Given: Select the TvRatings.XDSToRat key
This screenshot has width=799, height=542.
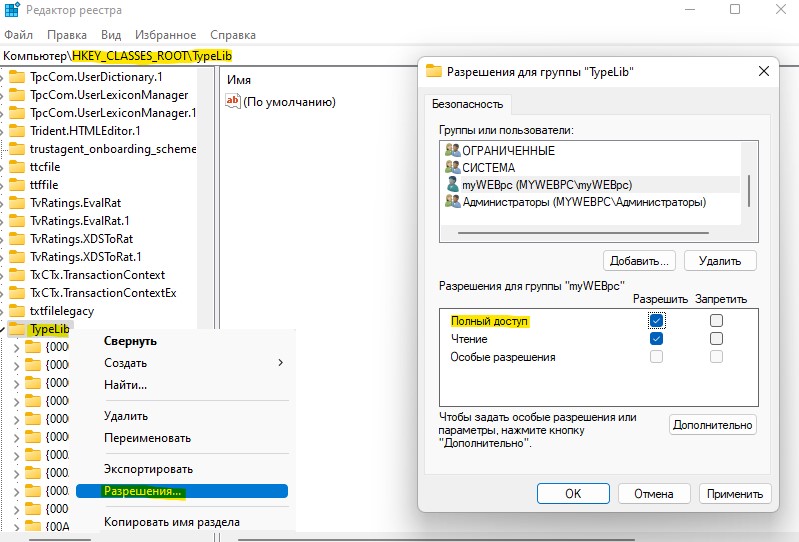Looking at the screenshot, I should pyautogui.click(x=82, y=239).
